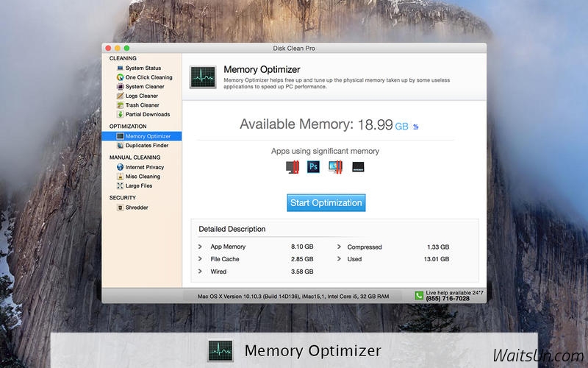The image size is (588, 368).
Task: Click the System Status monitor icon
Action: pyautogui.click(x=120, y=68)
